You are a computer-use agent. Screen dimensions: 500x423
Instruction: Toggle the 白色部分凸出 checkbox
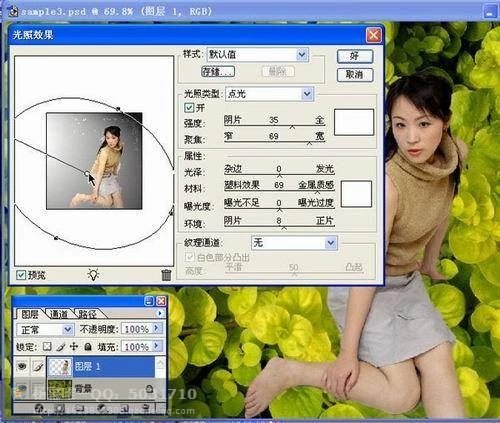[189, 257]
